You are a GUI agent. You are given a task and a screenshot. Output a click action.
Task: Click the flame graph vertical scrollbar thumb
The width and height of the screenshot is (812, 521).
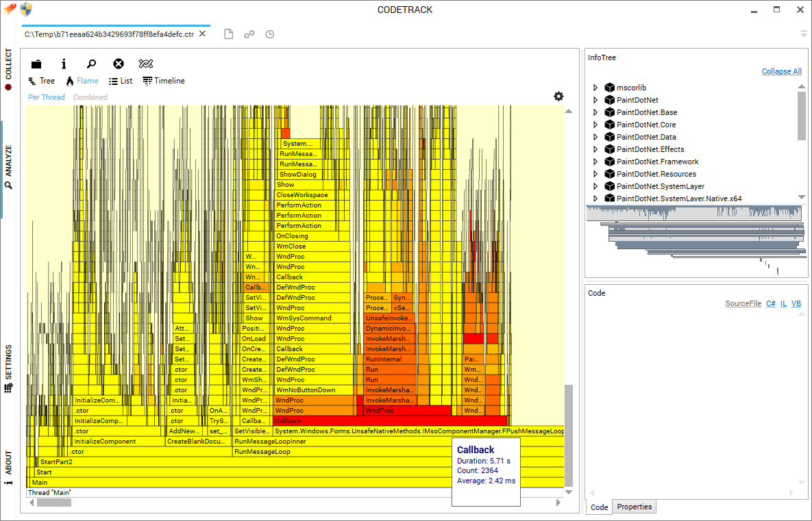pyautogui.click(x=569, y=435)
